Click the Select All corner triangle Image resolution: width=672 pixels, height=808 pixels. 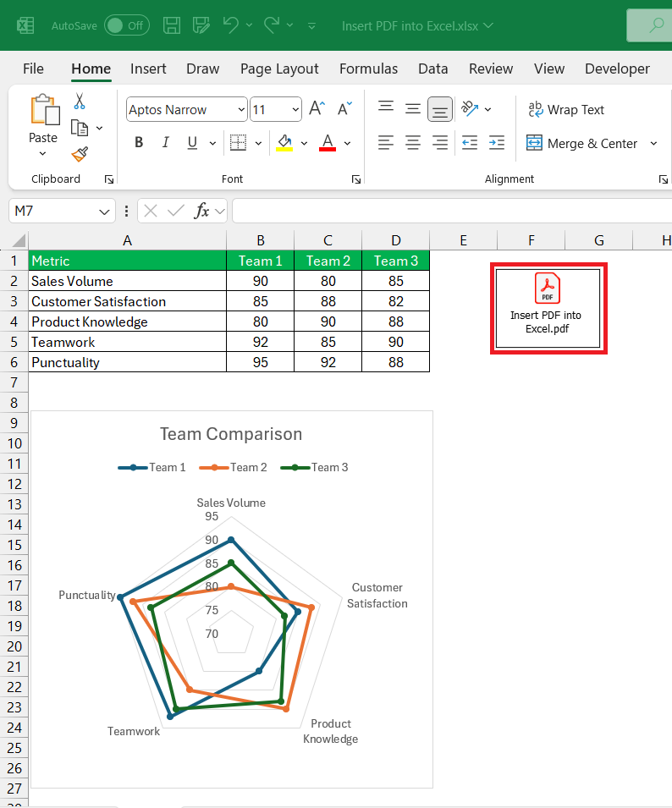19,240
